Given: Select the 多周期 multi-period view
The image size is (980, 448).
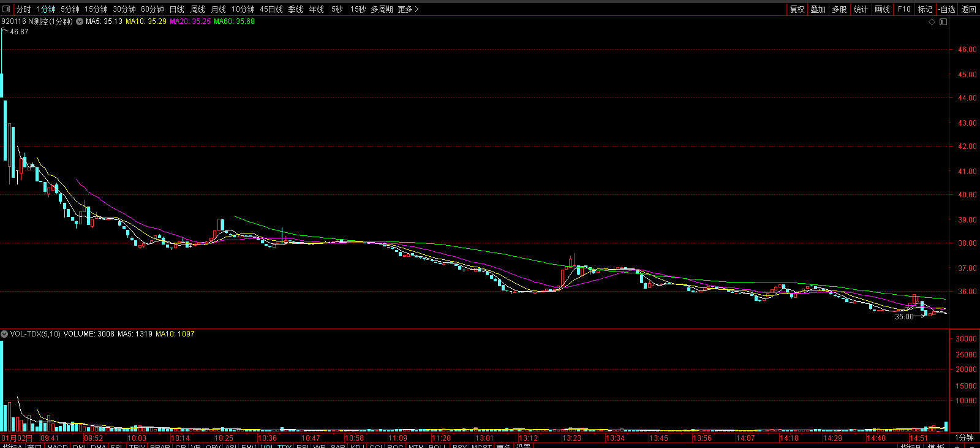Looking at the screenshot, I should coord(382,9).
